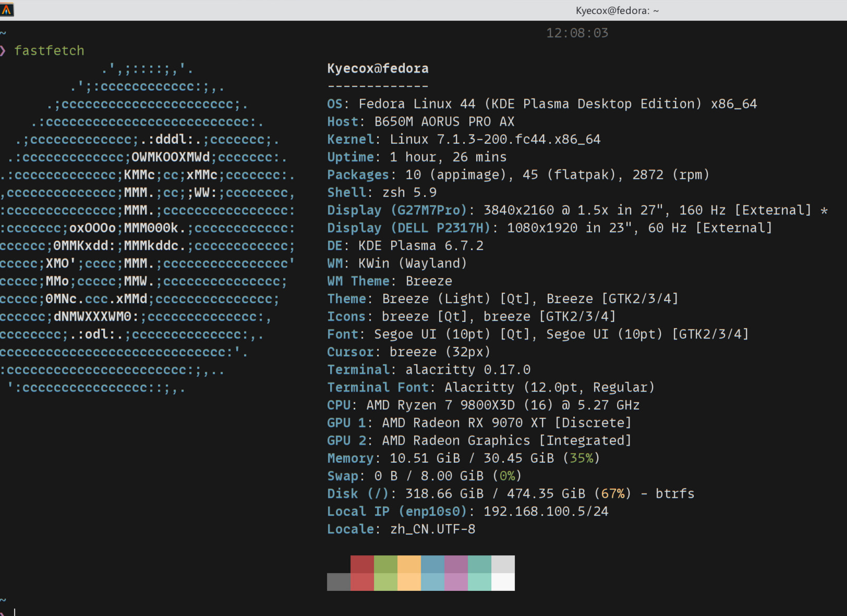847x616 pixels.
Task: Click the light blue swatch in bottom palette row
Action: pos(432,582)
